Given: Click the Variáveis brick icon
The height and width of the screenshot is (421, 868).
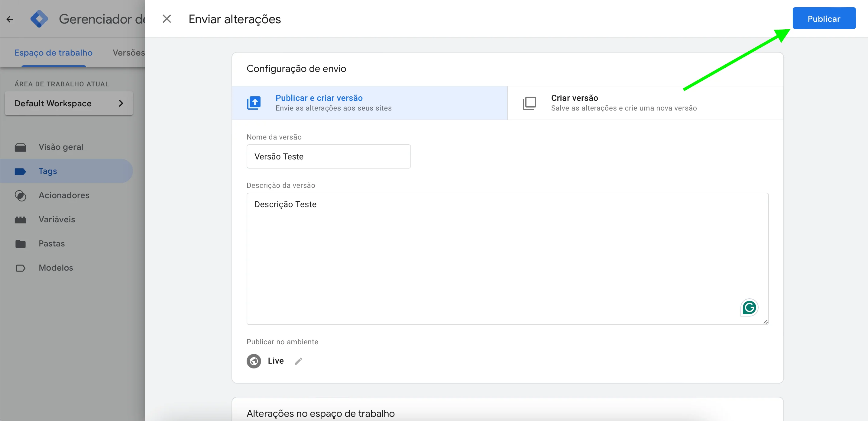Looking at the screenshot, I should pos(21,220).
